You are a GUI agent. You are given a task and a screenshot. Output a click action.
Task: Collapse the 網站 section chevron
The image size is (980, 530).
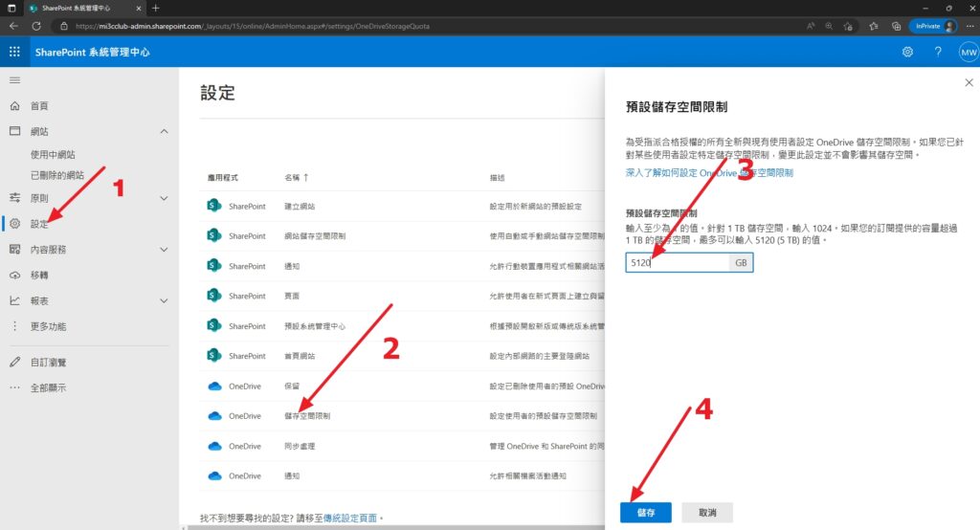pyautogui.click(x=164, y=131)
